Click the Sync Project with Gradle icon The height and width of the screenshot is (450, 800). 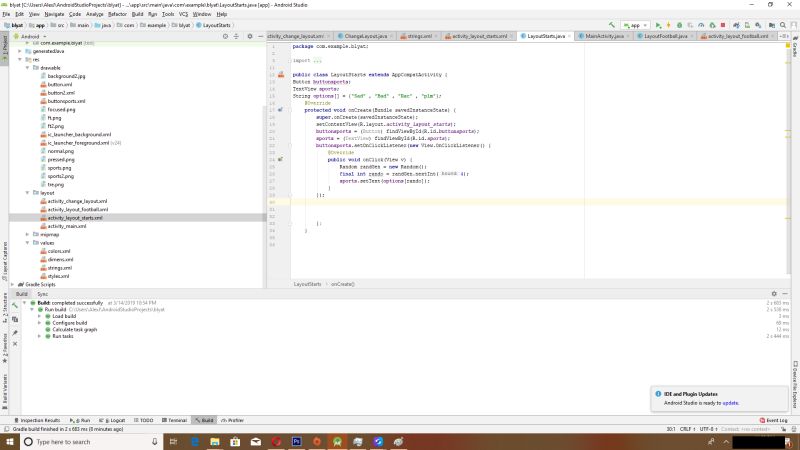click(x=736, y=25)
